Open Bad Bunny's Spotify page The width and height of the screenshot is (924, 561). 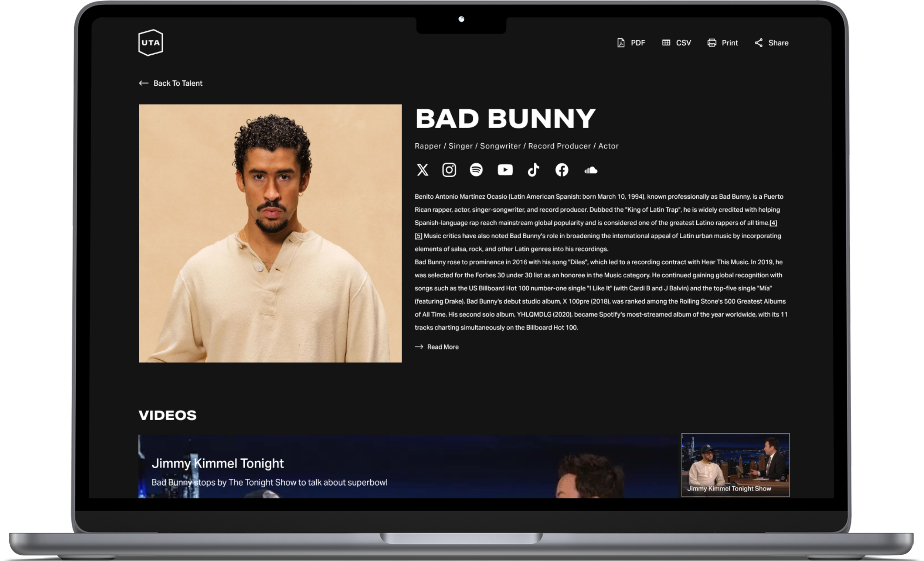coord(476,170)
